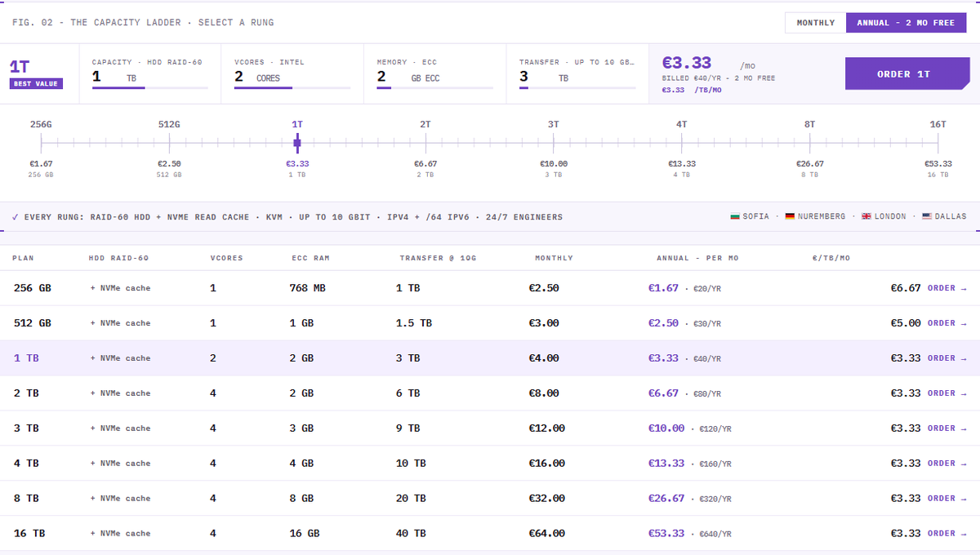Click the BILLED €40/YR note
The image size is (980, 555).
pyautogui.click(x=719, y=78)
